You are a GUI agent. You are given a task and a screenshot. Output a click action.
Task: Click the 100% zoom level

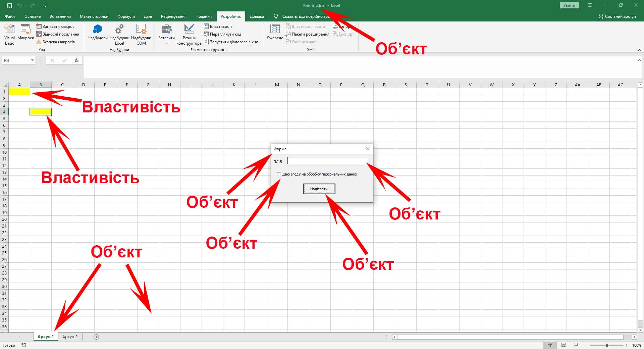pyautogui.click(x=637, y=345)
